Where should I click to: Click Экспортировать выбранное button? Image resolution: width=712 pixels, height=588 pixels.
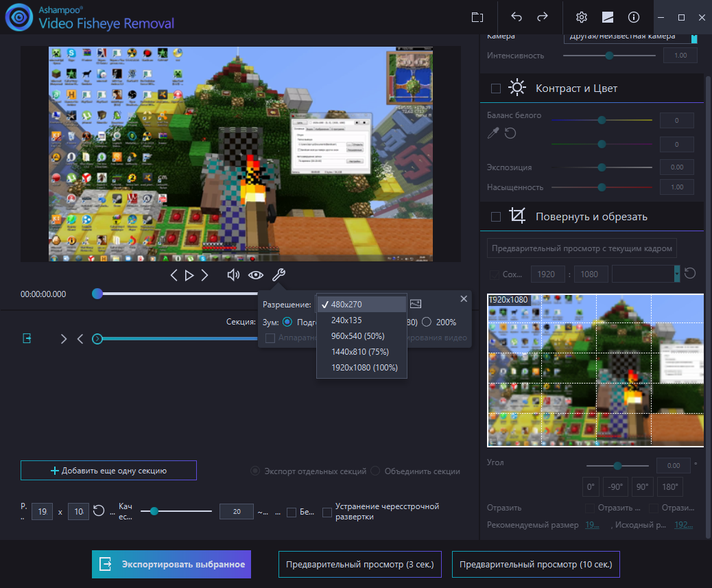171,565
